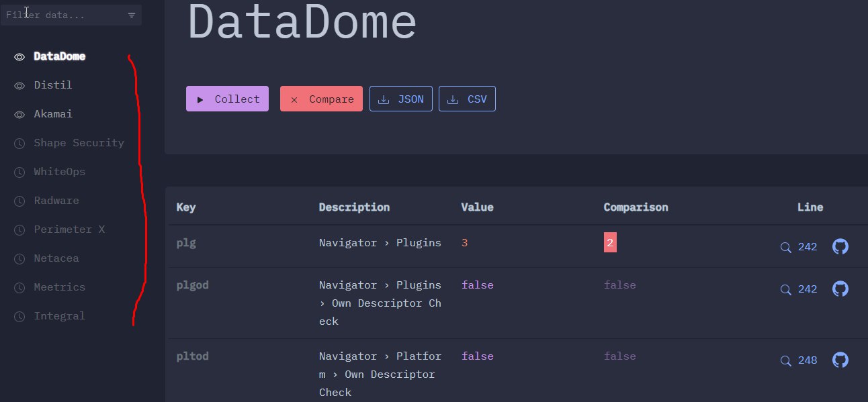The height and width of the screenshot is (402, 868).
Task: Select Distil in the sidebar
Action: tap(53, 85)
